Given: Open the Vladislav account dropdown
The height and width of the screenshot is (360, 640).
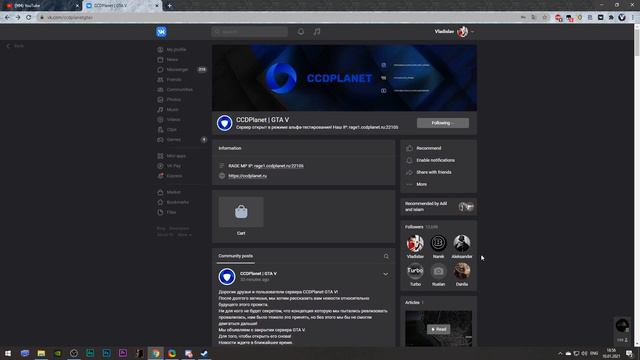Looking at the screenshot, I should coord(454,31).
